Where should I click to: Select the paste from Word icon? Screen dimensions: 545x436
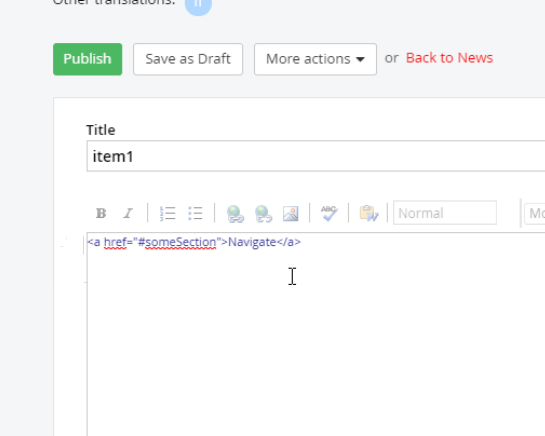(368, 213)
